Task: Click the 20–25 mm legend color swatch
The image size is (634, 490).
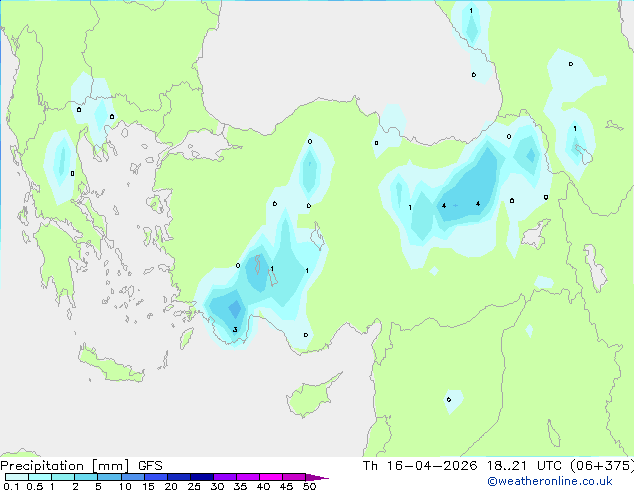Action: pos(179,477)
